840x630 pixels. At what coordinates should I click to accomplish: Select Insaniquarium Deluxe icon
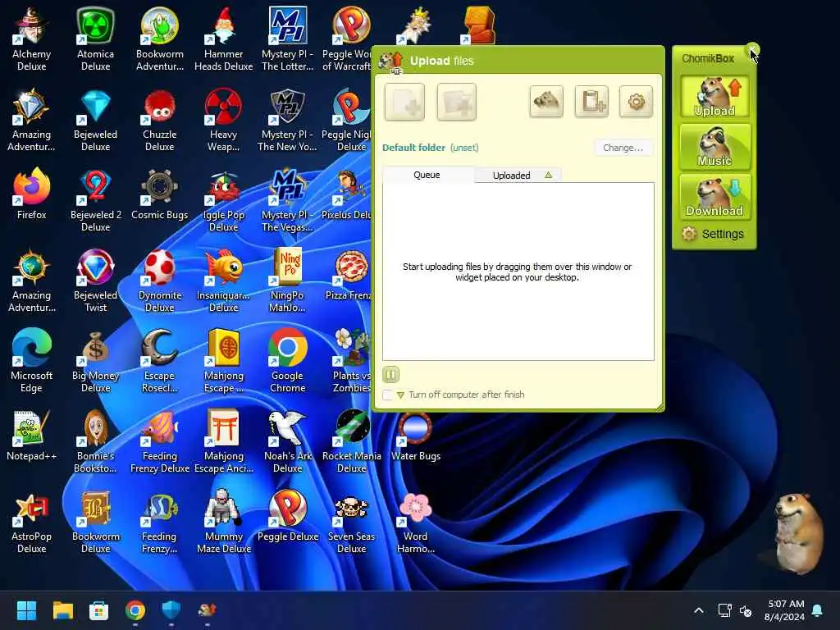(223, 281)
